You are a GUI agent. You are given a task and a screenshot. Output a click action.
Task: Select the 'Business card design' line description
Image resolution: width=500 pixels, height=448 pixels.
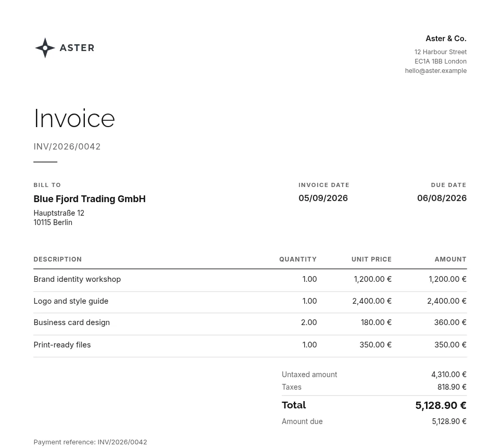pyautogui.click(x=71, y=322)
